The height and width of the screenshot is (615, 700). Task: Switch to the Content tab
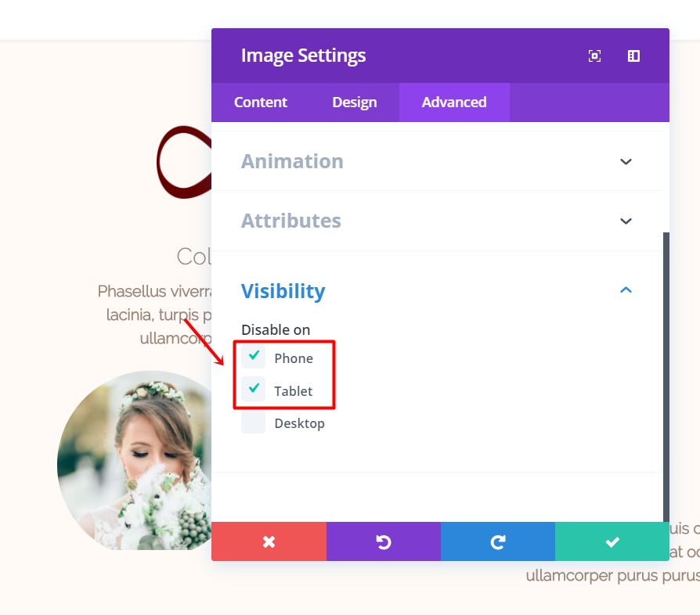(x=261, y=102)
